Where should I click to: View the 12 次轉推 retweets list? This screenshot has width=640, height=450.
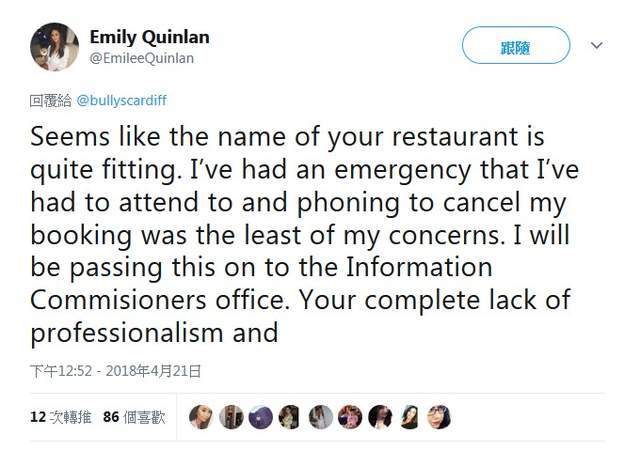pos(59,417)
